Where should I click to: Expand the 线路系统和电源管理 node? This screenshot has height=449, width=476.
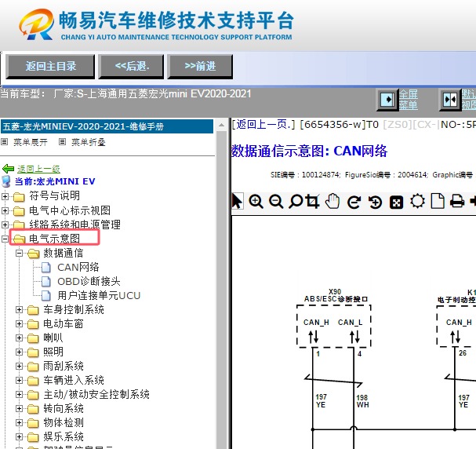(5, 224)
